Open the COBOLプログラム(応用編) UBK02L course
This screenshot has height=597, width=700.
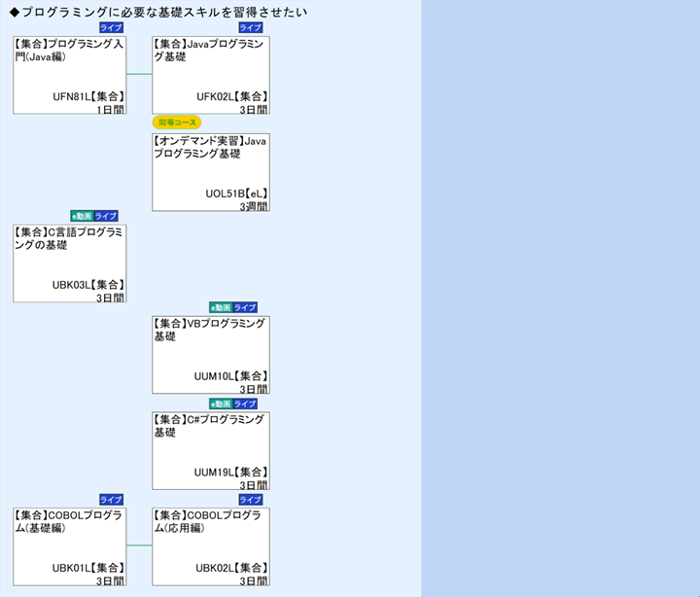[x=210, y=545]
